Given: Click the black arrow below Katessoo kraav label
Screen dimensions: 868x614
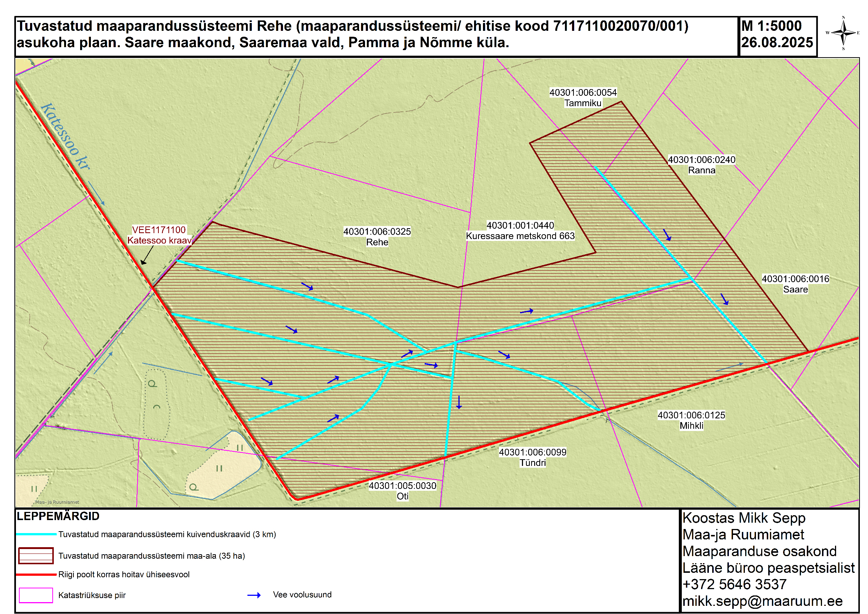Looking at the screenshot, I should click(147, 255).
